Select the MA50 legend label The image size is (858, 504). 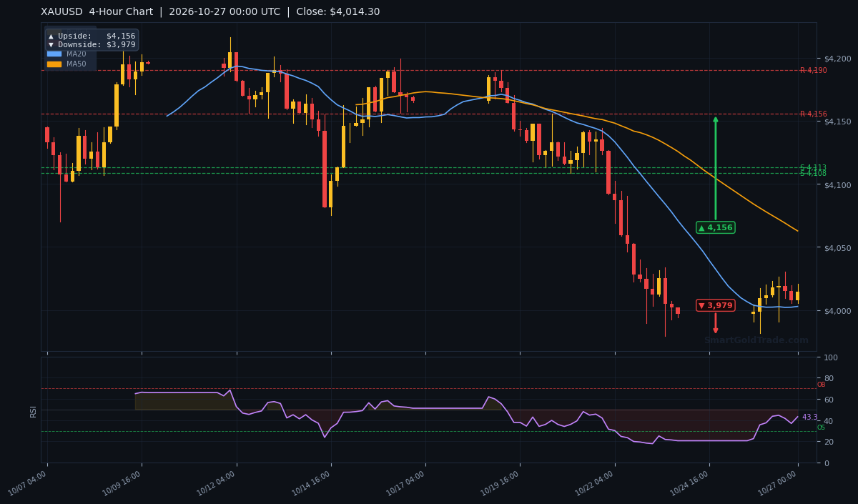pos(77,64)
